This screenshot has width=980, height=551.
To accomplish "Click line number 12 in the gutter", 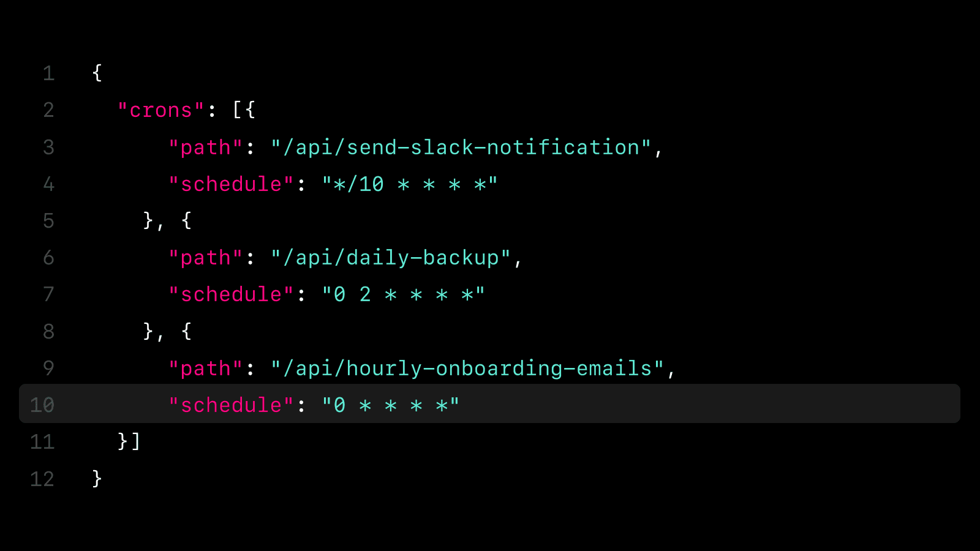I will click(x=42, y=479).
